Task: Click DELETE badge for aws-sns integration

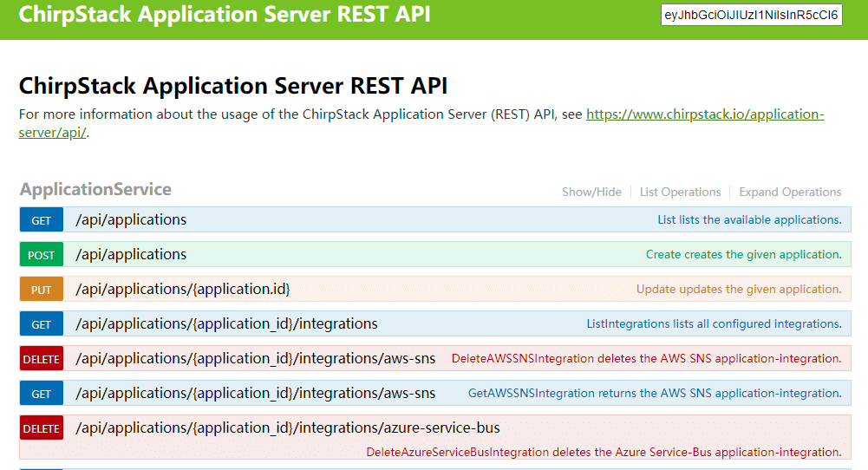Action: coord(42,359)
